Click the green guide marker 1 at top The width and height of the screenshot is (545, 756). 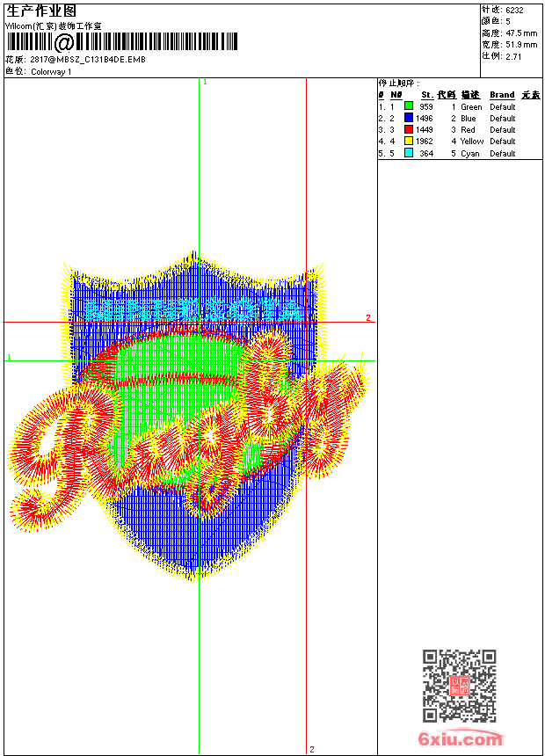pos(205,83)
